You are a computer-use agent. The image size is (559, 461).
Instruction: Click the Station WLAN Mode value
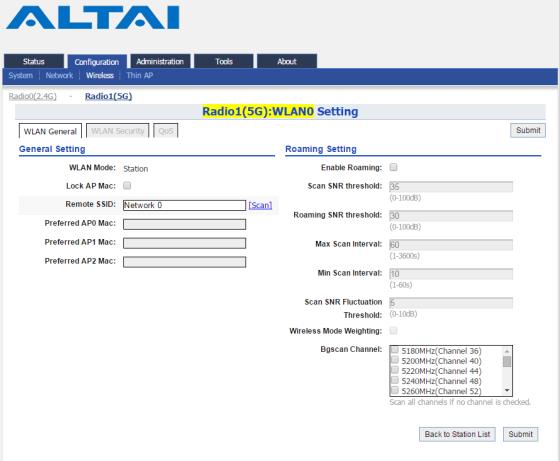[135, 169]
